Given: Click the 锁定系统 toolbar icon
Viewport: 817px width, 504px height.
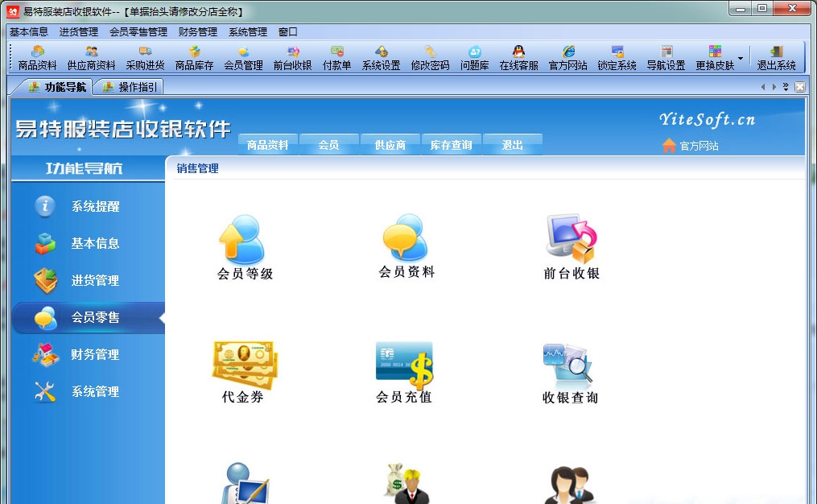Looking at the screenshot, I should 617,57.
